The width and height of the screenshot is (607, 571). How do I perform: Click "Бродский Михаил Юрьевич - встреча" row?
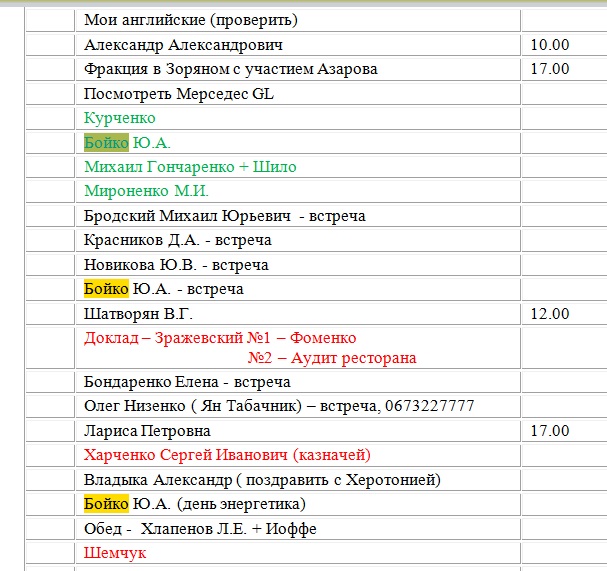224,216
